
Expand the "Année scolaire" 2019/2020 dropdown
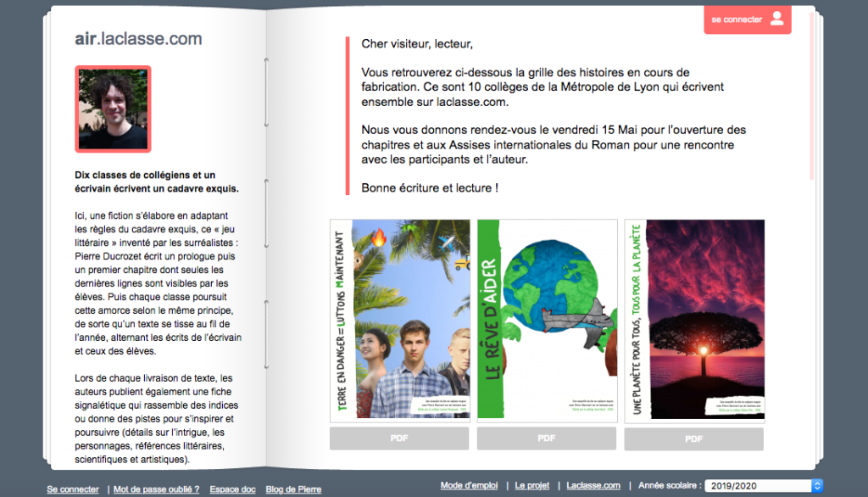(x=757, y=486)
